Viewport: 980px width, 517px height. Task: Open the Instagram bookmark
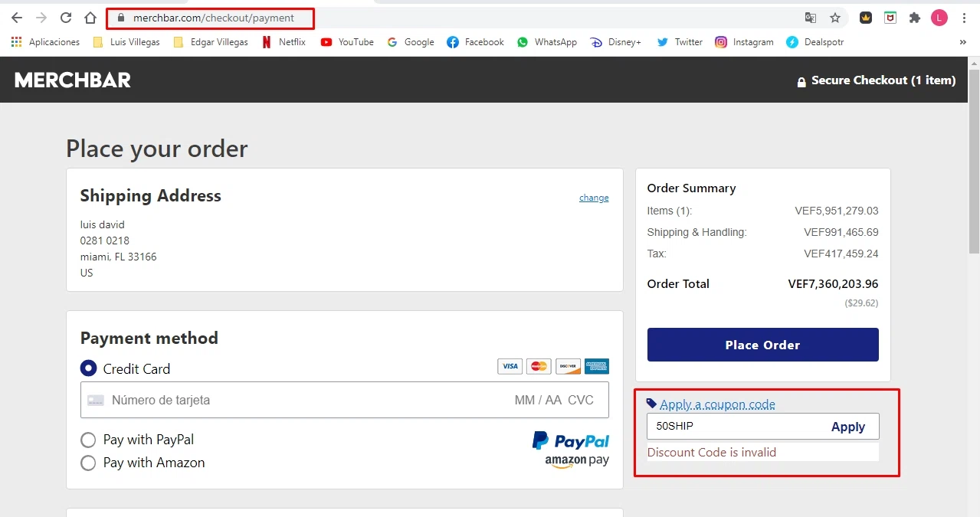click(x=744, y=42)
